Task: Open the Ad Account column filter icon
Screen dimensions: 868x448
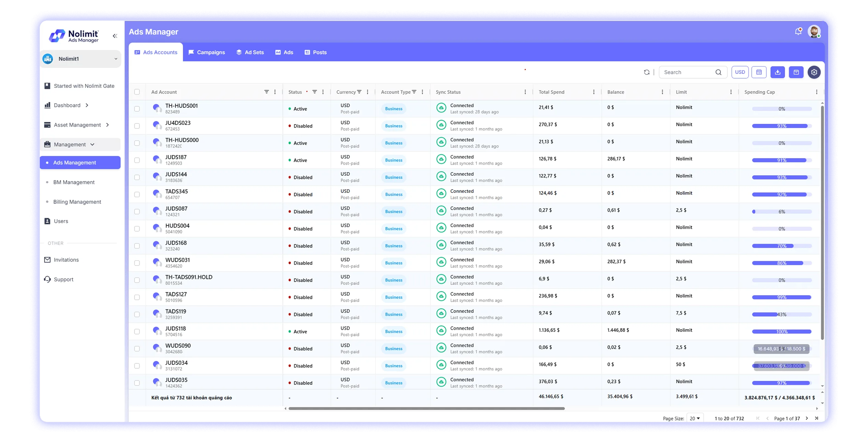Action: point(266,92)
